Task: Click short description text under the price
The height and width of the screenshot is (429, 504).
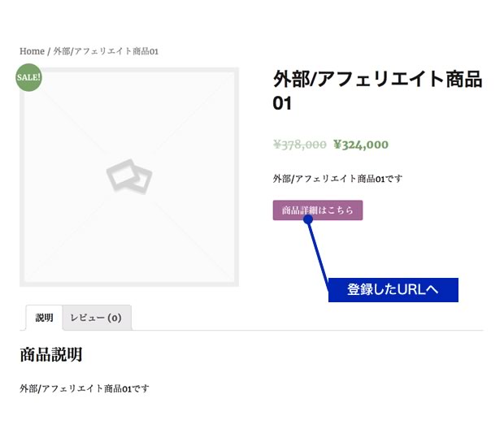Action: 337,179
